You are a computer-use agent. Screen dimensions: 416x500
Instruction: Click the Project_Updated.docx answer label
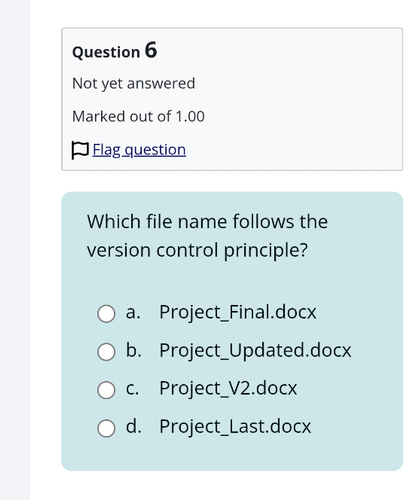tap(255, 351)
